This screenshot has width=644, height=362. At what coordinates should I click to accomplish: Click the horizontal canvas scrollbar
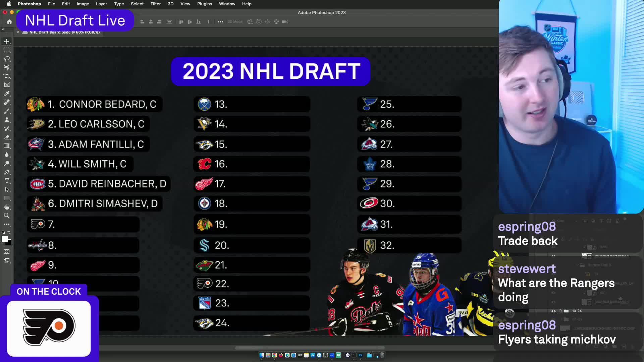click(310, 348)
